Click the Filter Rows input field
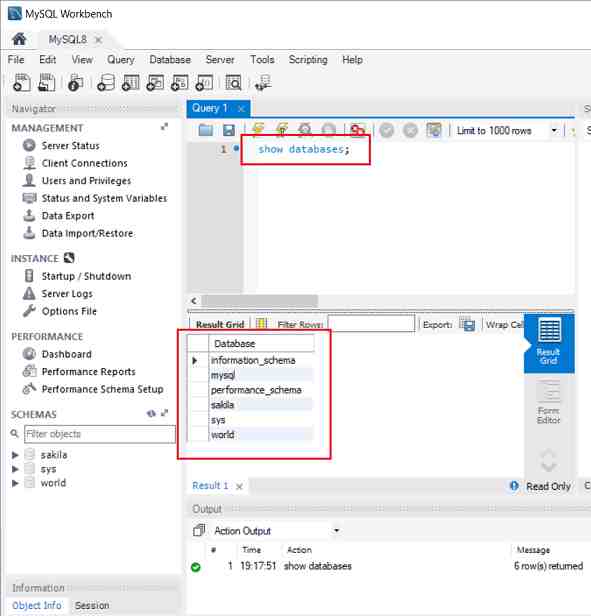 pyautogui.click(x=371, y=323)
